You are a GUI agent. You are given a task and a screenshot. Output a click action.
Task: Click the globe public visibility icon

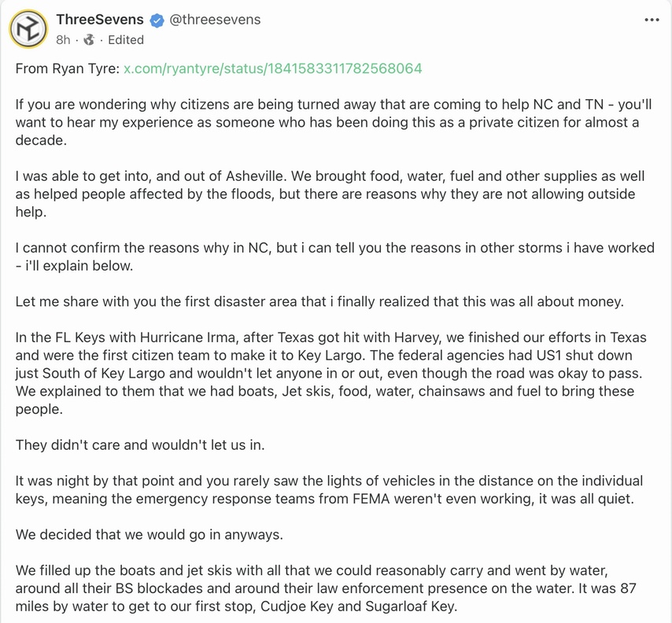88,39
